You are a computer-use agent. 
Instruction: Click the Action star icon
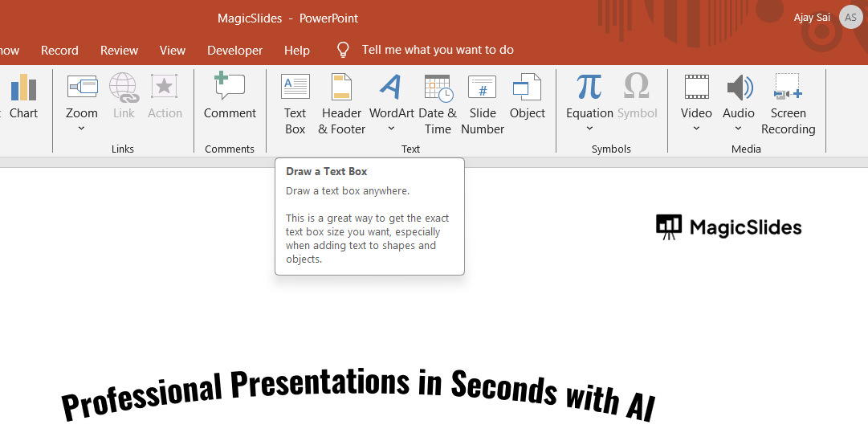click(165, 87)
